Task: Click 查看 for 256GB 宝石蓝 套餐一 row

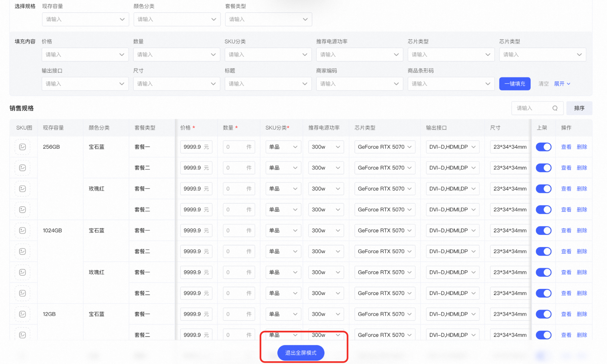Action: (566, 147)
